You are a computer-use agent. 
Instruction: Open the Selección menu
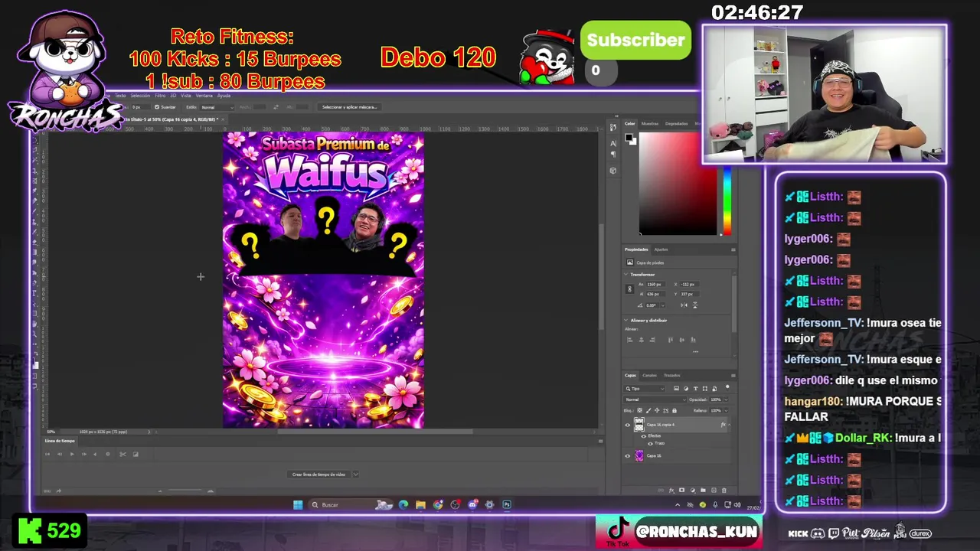click(x=140, y=96)
